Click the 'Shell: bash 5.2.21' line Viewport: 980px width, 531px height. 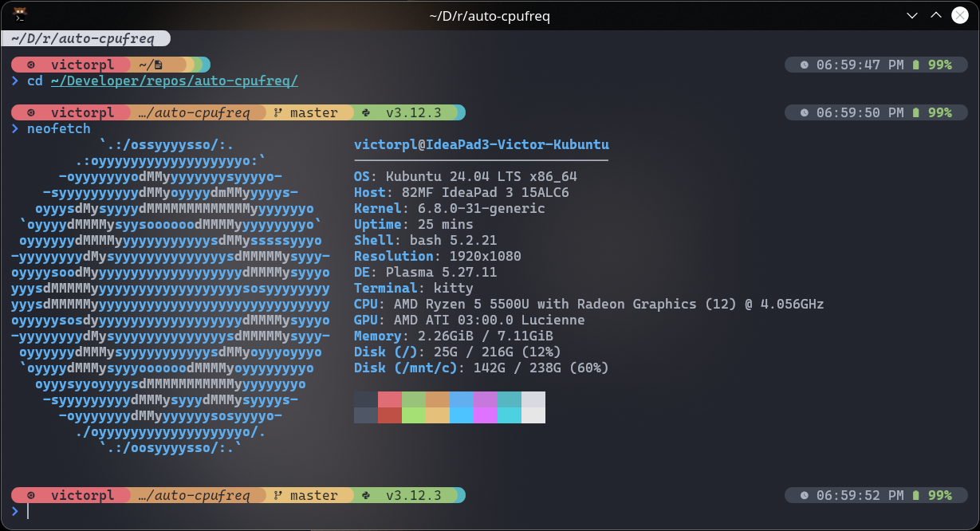(x=426, y=240)
